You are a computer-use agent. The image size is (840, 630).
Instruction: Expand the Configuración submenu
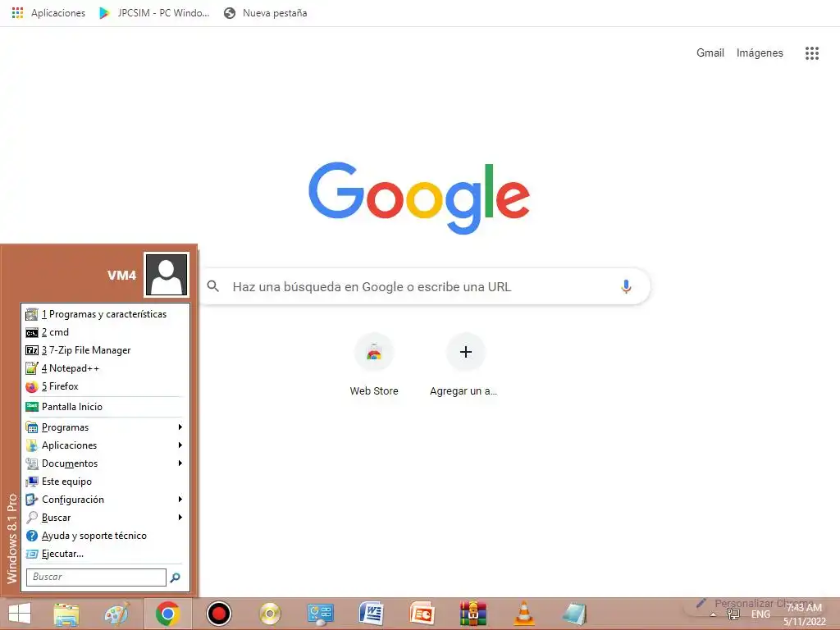point(105,500)
